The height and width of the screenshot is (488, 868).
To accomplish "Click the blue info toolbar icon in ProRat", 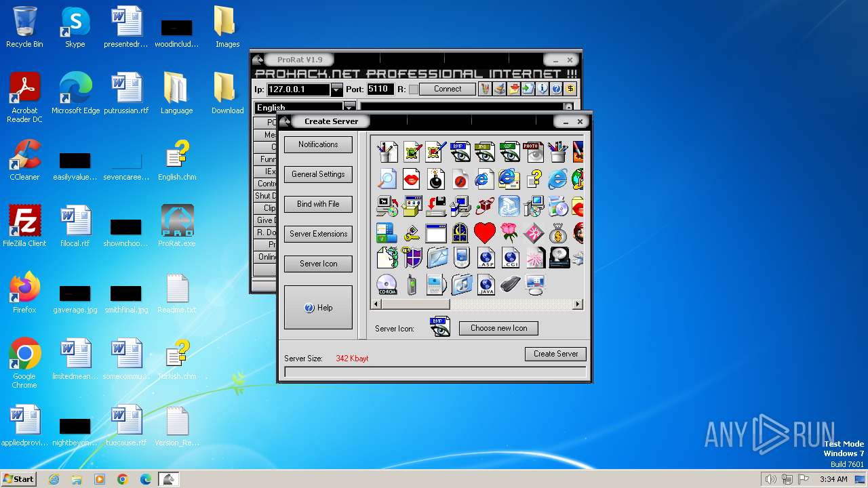I will (542, 89).
